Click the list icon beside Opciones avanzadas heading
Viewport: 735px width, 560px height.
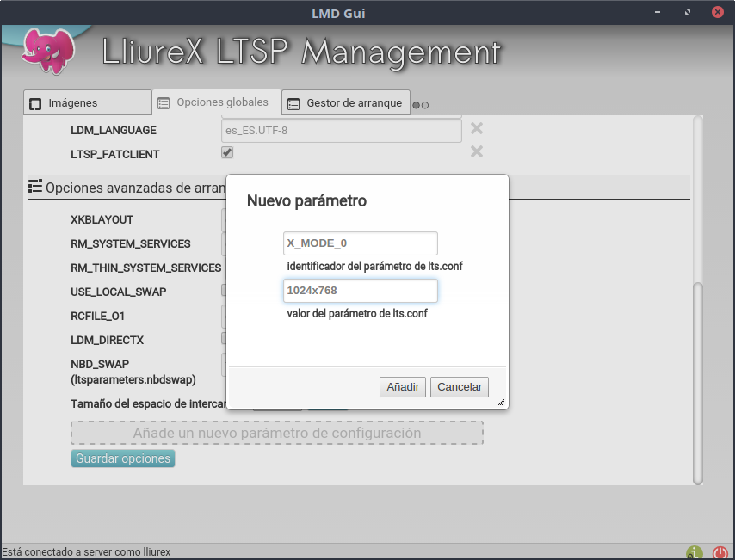coord(35,186)
